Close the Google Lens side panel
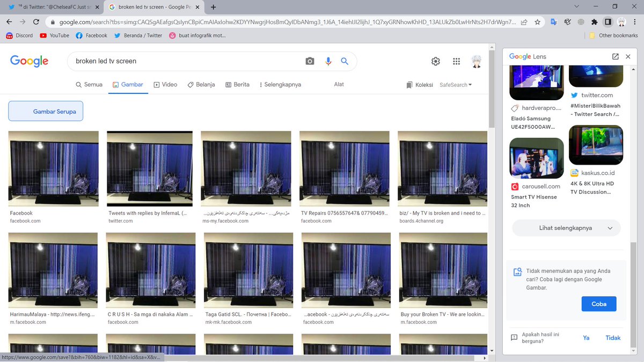 628,56
